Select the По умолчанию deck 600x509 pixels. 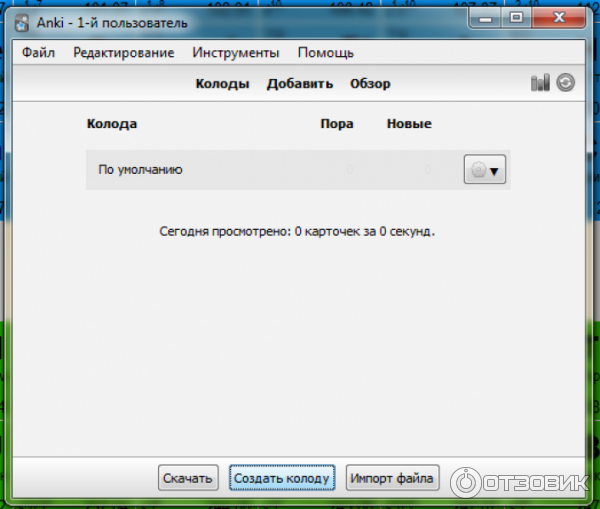140,170
